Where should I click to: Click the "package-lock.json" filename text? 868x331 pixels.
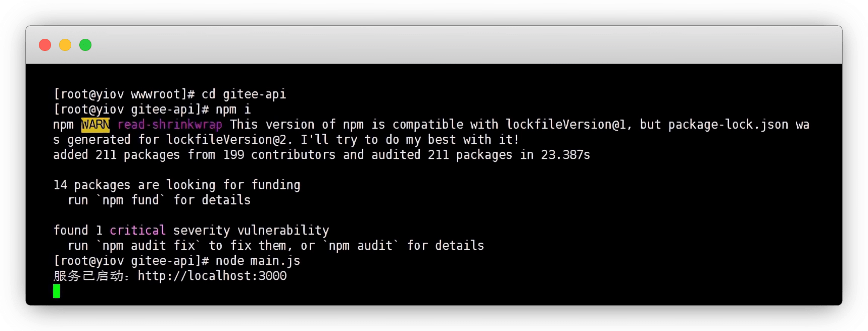(728, 125)
